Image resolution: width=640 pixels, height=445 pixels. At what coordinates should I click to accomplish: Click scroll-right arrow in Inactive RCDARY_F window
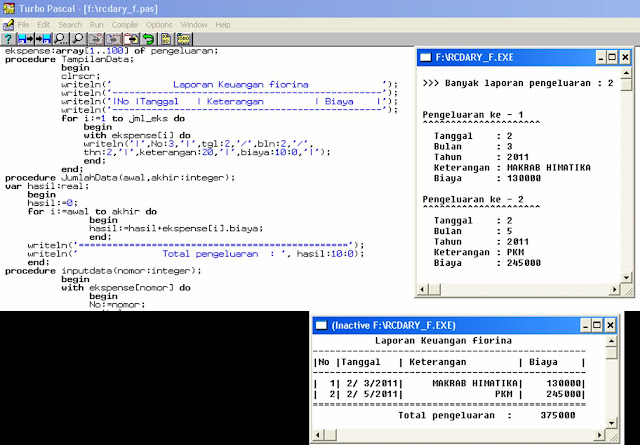tap(600, 435)
